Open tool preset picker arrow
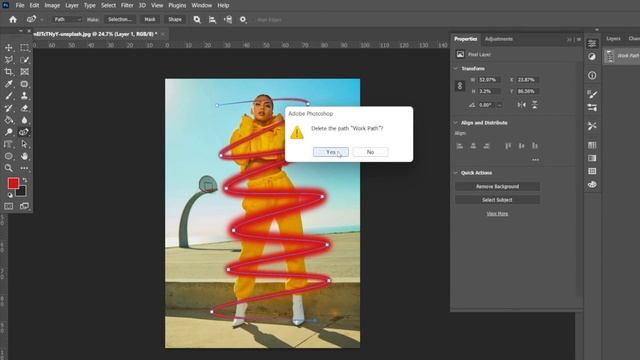The image size is (640, 360). [x=42, y=20]
